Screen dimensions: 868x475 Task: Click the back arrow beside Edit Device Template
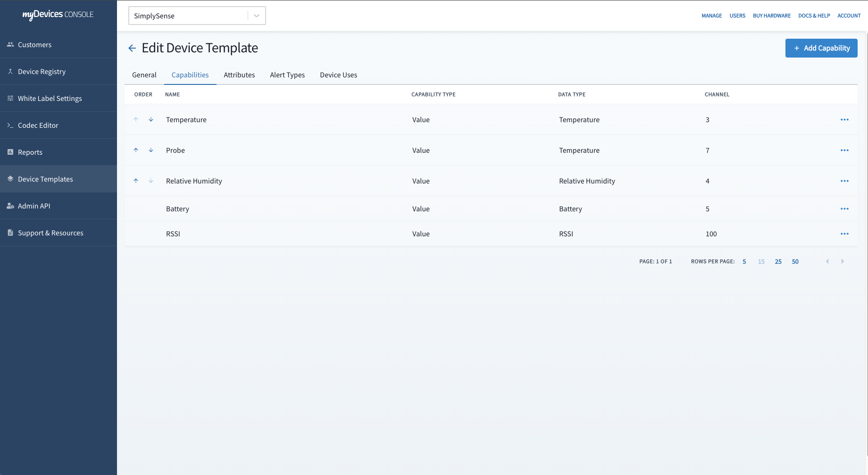(132, 48)
